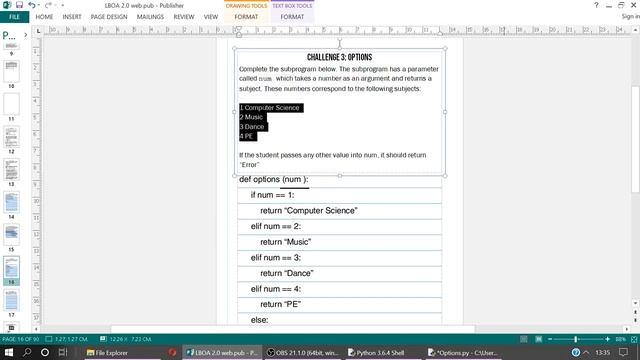The image size is (640, 360).
Task: Undo the last action
Action: [x=31, y=5]
